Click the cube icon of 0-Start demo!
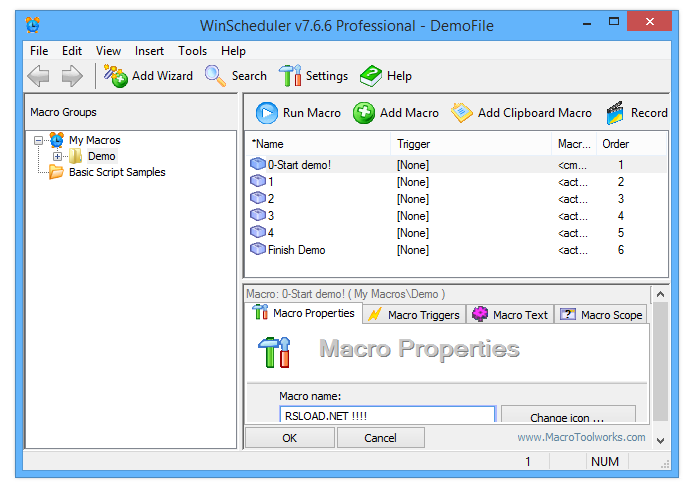Image resolution: width=691 pixels, height=489 pixels. point(258,164)
